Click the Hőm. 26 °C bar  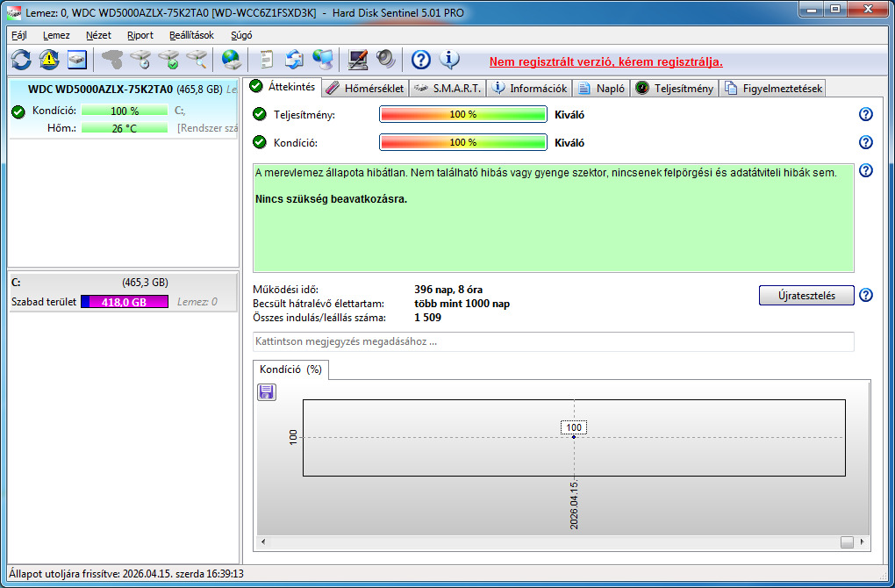point(125,128)
